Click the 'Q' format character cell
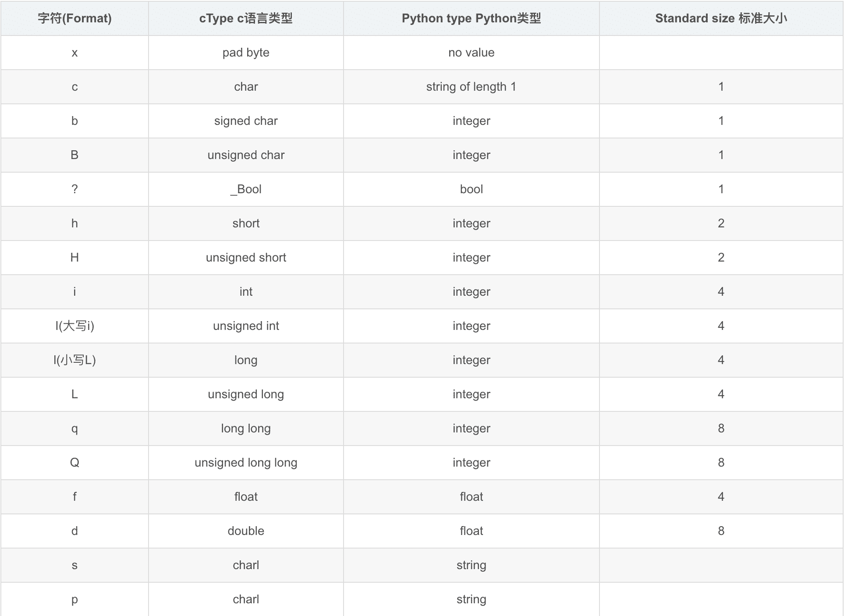This screenshot has width=844, height=616. [74, 463]
